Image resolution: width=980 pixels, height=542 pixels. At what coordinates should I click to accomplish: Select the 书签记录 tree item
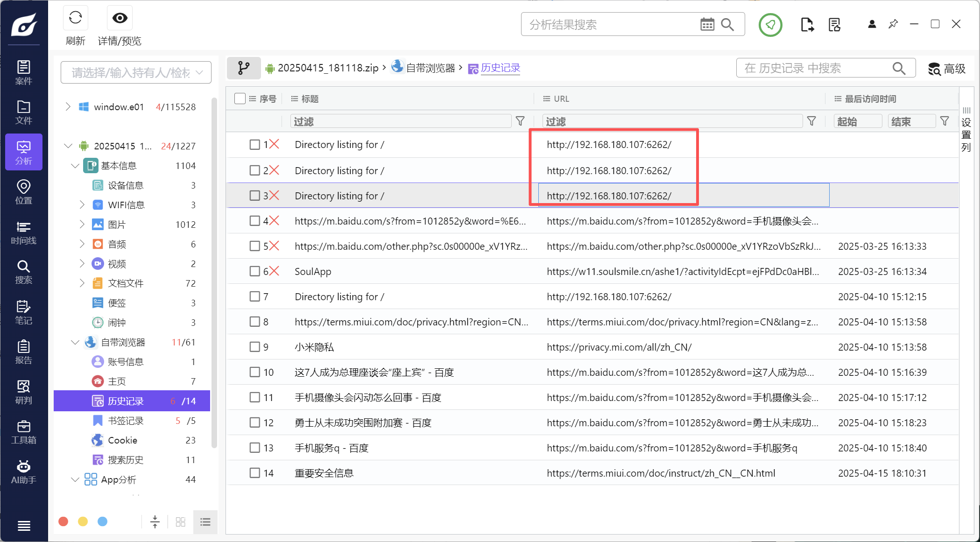point(126,421)
